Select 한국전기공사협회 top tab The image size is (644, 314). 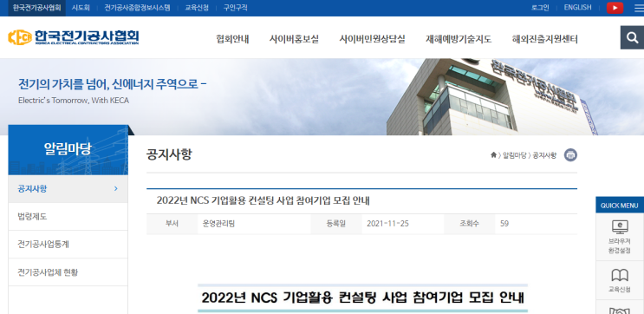(x=37, y=8)
